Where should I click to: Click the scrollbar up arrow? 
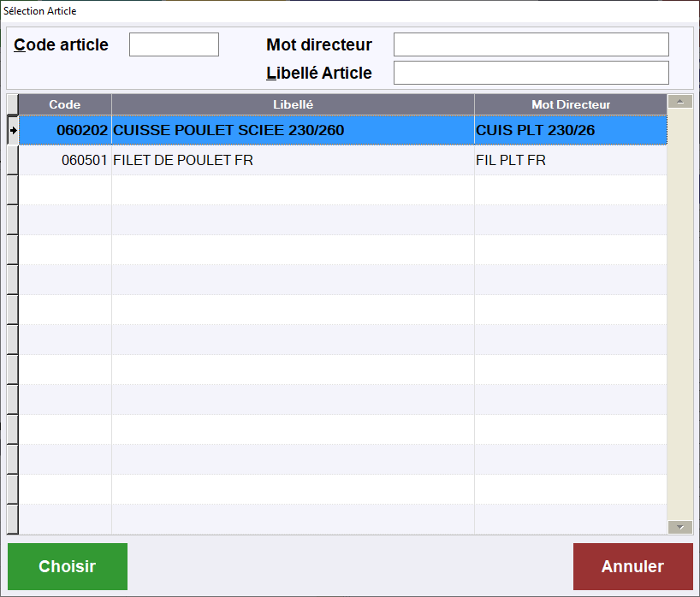[x=680, y=102]
